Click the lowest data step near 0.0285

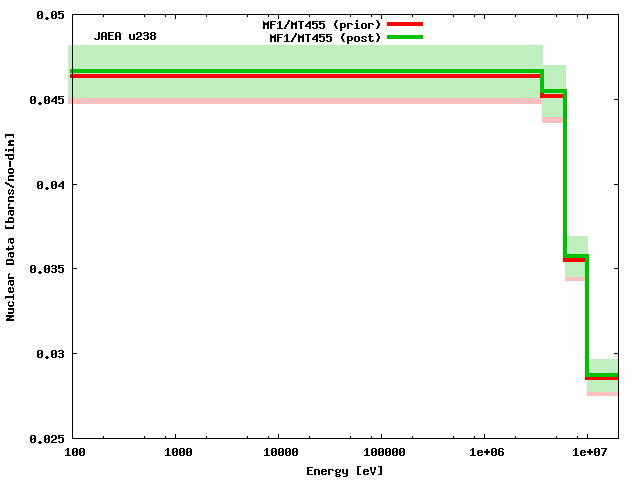click(603, 376)
